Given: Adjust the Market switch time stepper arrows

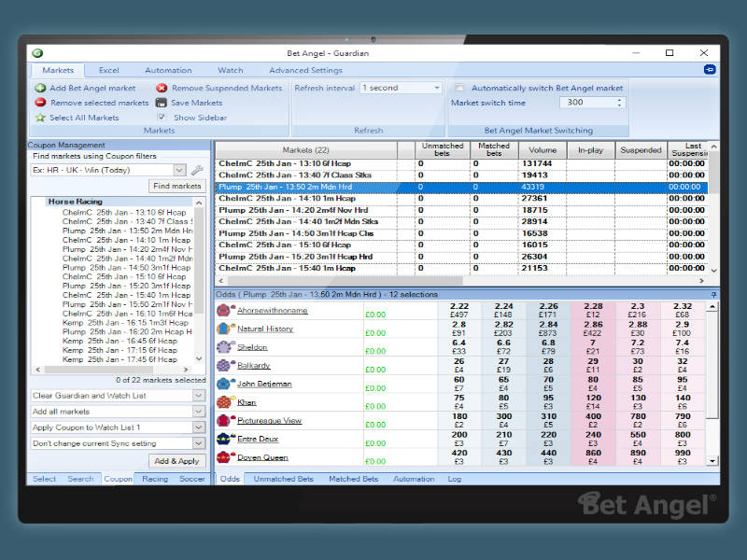Looking at the screenshot, I should [x=619, y=103].
